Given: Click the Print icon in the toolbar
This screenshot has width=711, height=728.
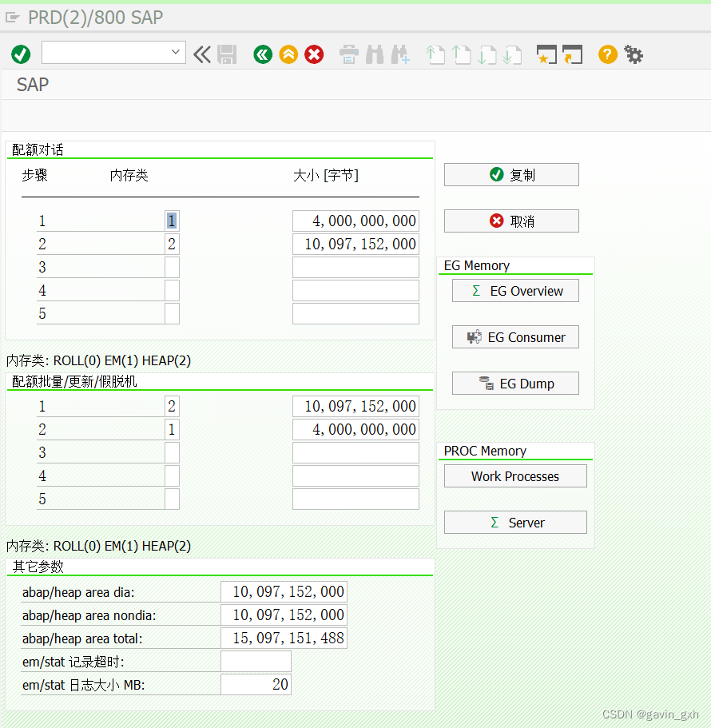Looking at the screenshot, I should click(348, 54).
